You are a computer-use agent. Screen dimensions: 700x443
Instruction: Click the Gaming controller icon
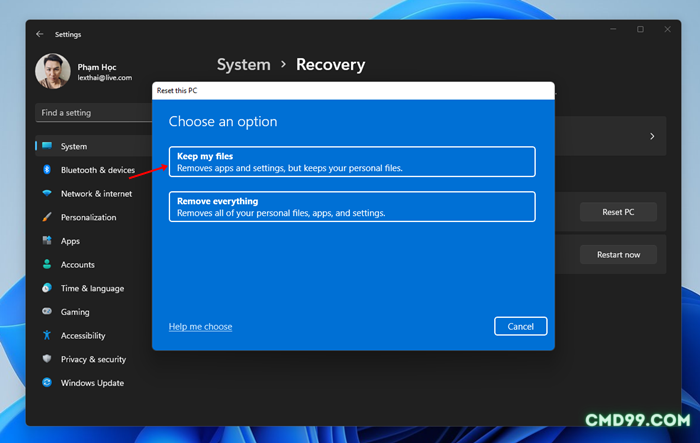coord(47,311)
